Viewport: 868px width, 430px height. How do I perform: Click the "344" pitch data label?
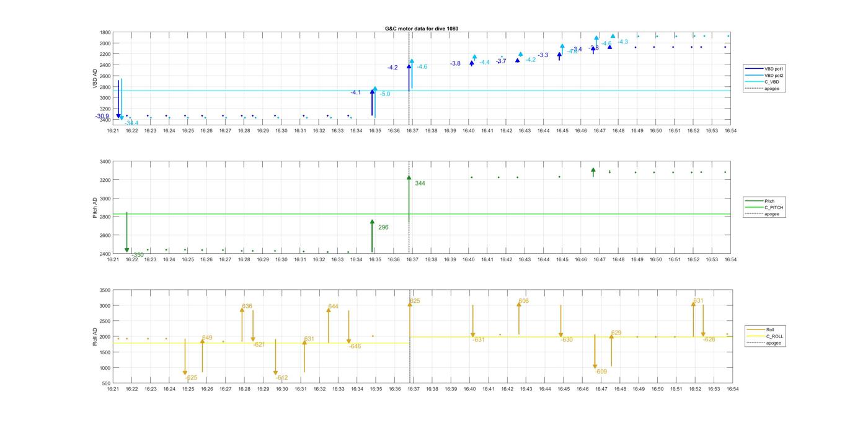coord(420,183)
